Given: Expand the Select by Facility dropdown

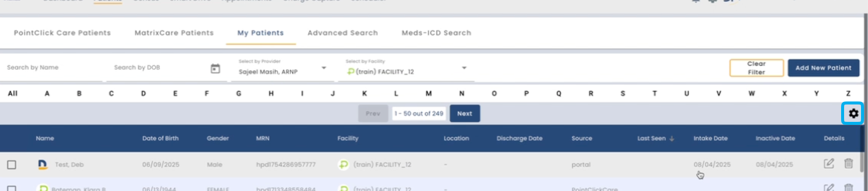Looking at the screenshot, I should [464, 68].
